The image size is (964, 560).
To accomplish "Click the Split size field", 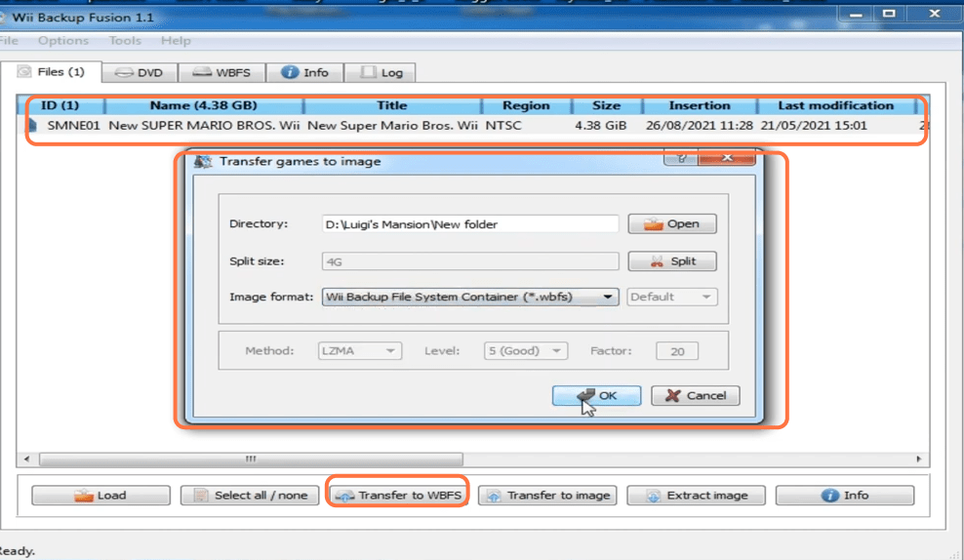I will click(469, 261).
